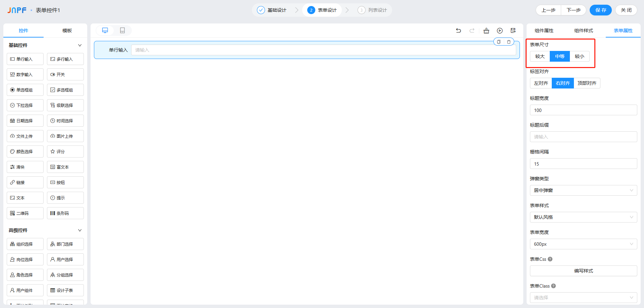Add 数字输入 control from the palette

(25, 74)
